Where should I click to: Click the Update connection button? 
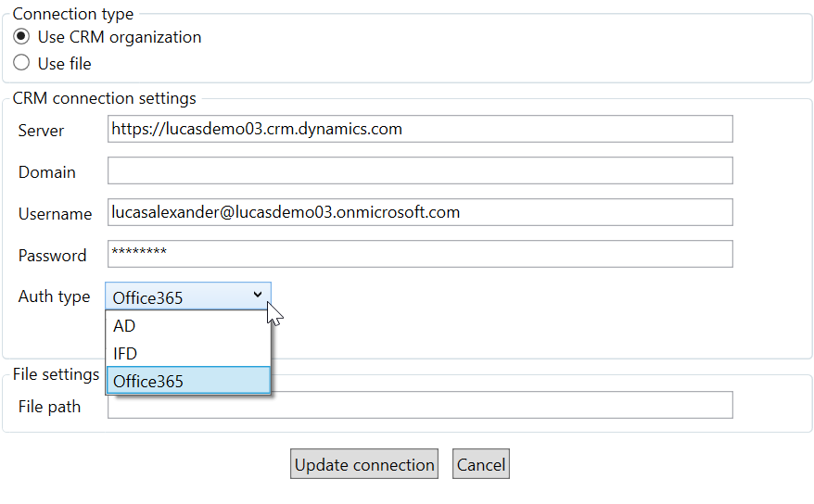click(364, 464)
